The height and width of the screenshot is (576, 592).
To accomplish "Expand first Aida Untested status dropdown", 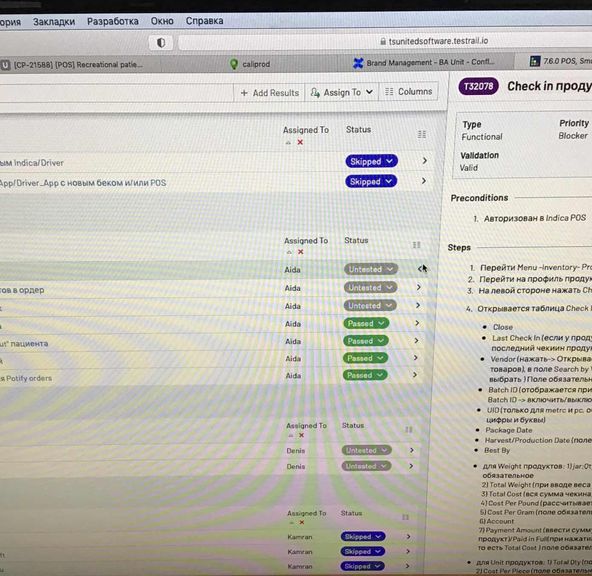I will click(x=371, y=269).
